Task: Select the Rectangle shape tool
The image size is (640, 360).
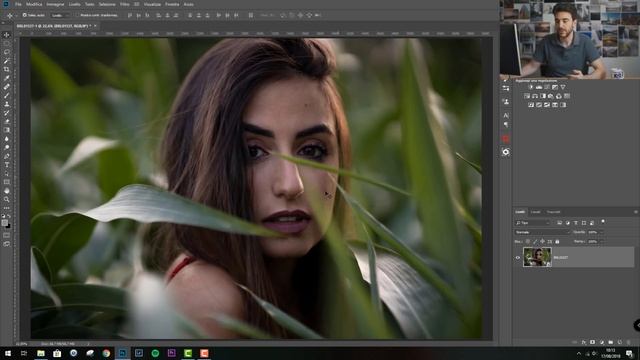Action: tap(7, 182)
